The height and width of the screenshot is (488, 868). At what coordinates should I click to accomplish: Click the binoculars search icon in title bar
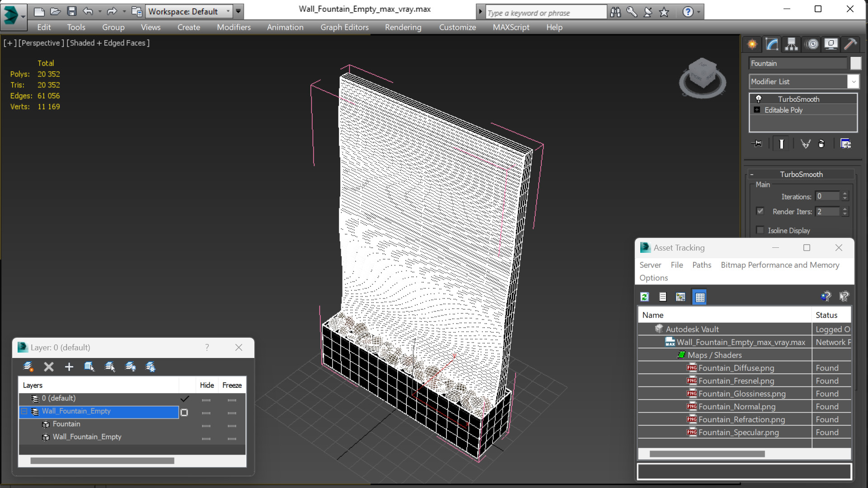pos(615,12)
